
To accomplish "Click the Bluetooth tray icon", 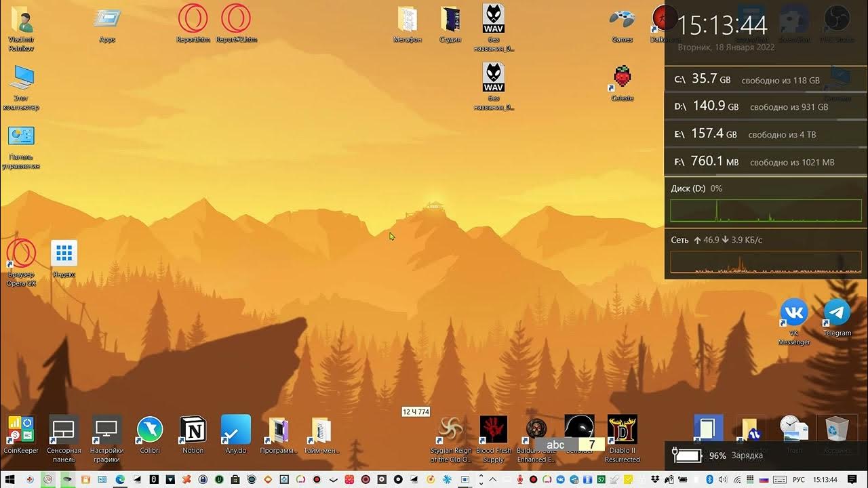I will click(x=709, y=479).
